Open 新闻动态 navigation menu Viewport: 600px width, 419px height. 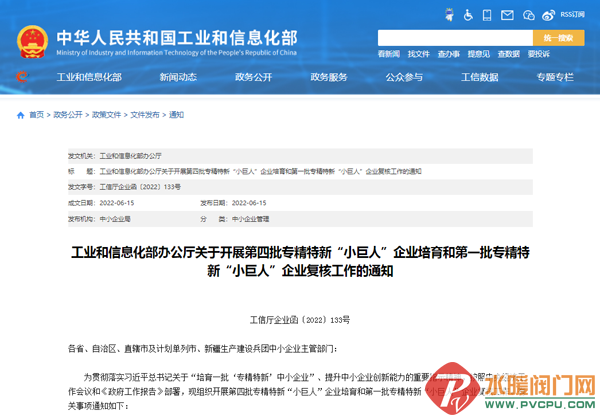(178, 77)
